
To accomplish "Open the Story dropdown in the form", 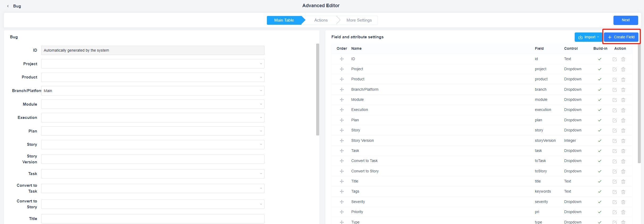I will click(153, 144).
